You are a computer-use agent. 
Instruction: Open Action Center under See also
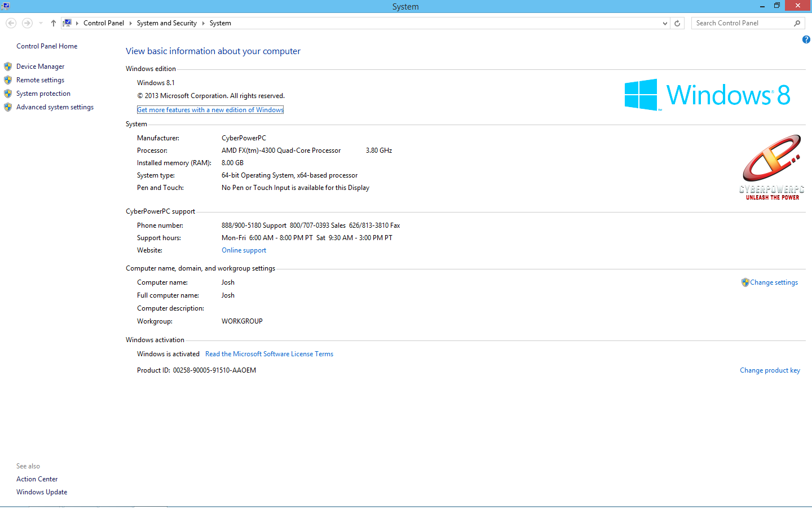(37, 479)
